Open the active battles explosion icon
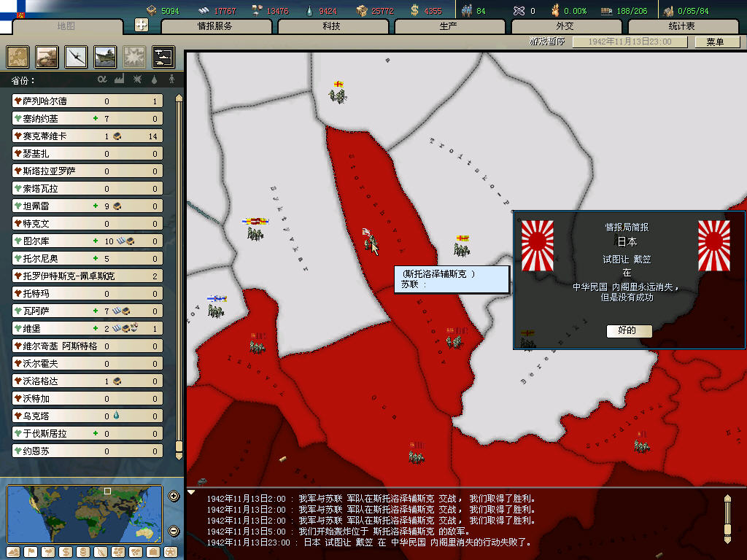Screen dimensions: 747x560 tap(134, 57)
